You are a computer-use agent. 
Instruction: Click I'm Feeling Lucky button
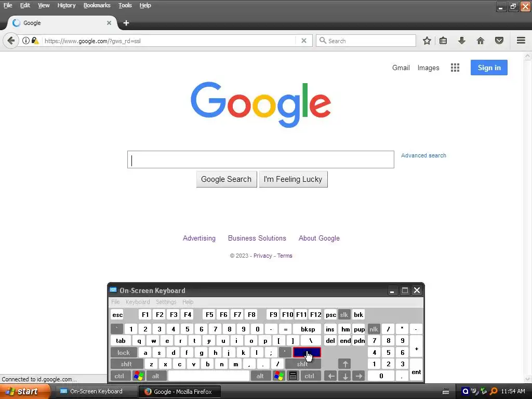293,179
